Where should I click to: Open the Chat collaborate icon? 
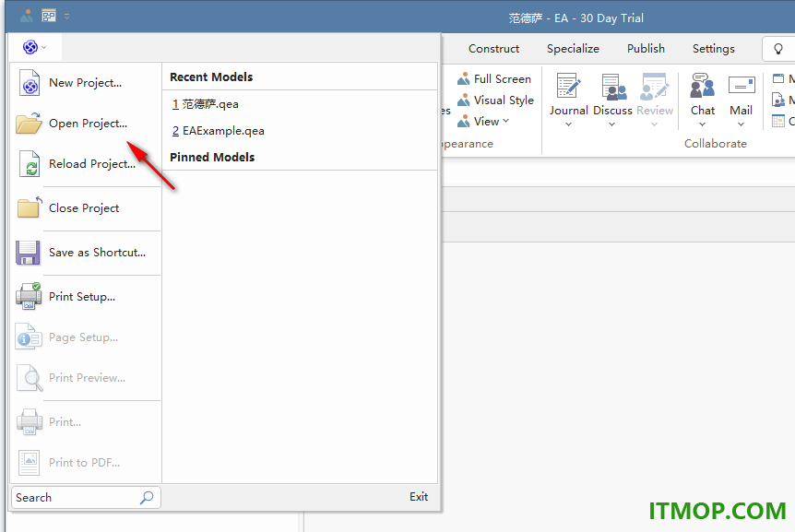pyautogui.click(x=702, y=86)
